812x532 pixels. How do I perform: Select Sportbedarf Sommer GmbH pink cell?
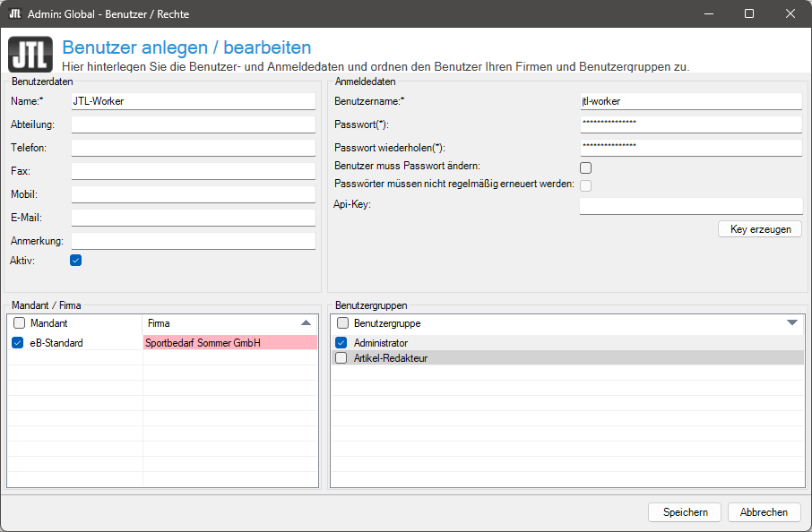229,343
